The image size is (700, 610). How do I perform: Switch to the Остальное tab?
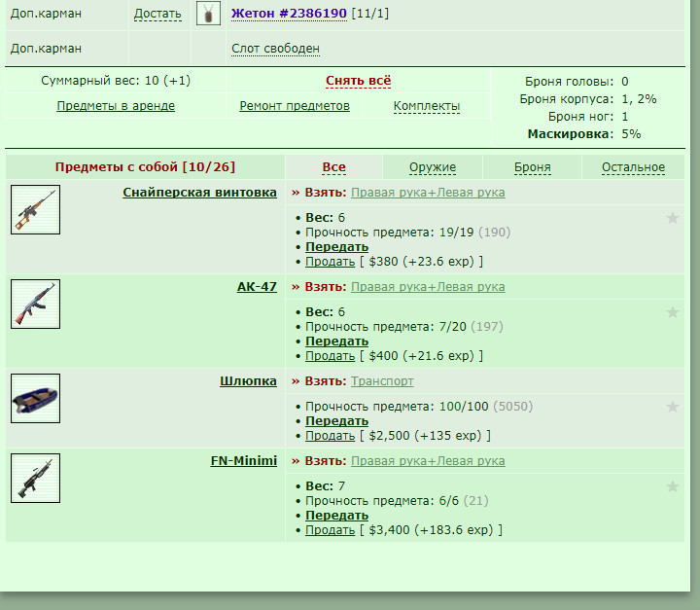point(633,167)
